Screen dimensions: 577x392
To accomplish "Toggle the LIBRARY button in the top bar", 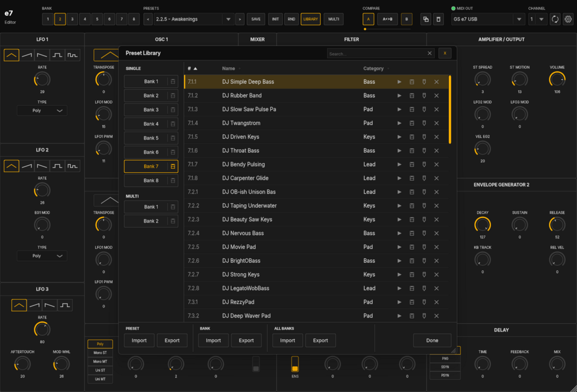I will pyautogui.click(x=311, y=19).
